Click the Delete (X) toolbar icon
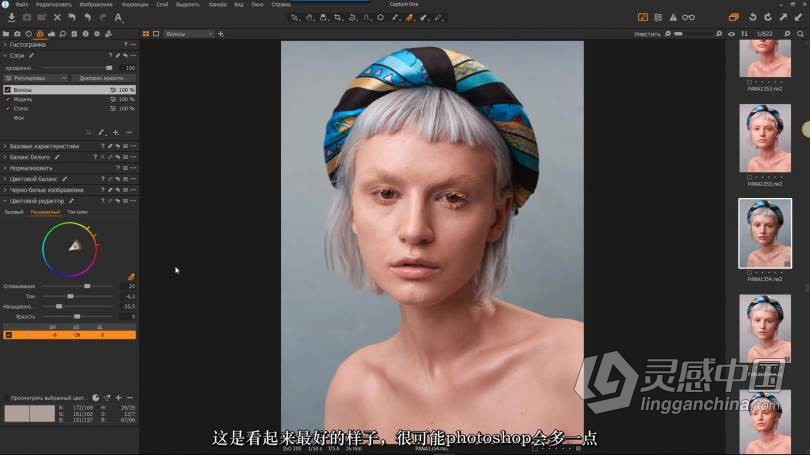 click(57, 18)
